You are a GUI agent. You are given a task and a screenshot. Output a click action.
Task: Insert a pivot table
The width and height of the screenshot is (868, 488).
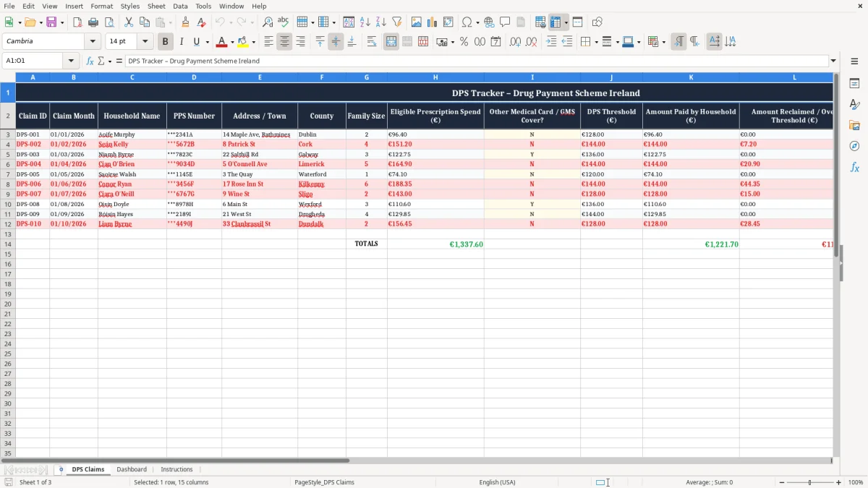click(x=448, y=22)
